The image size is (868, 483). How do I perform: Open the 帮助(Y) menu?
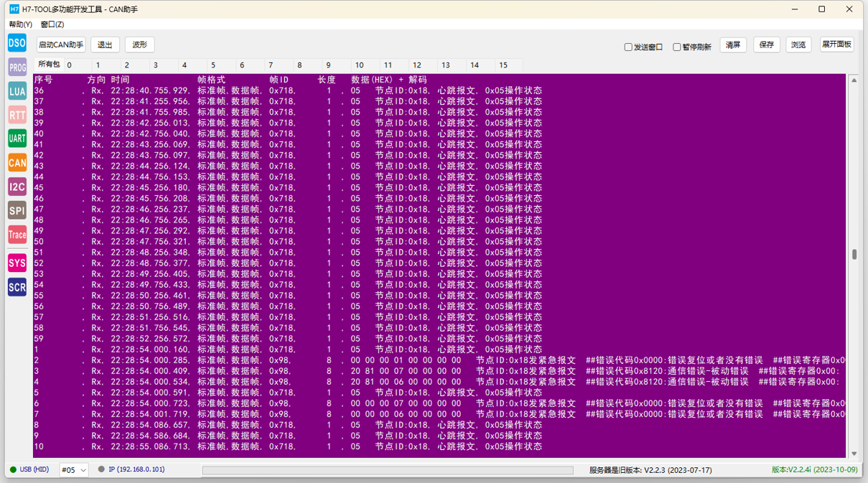[21, 24]
